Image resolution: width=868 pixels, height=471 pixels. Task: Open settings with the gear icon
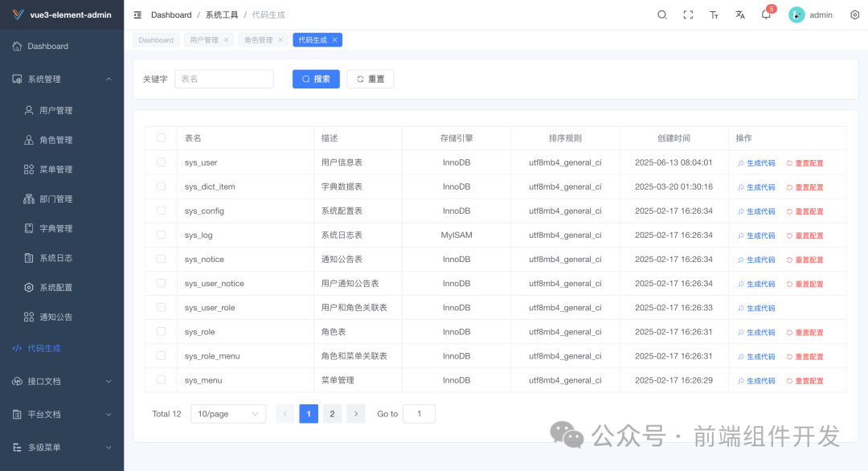tap(854, 14)
